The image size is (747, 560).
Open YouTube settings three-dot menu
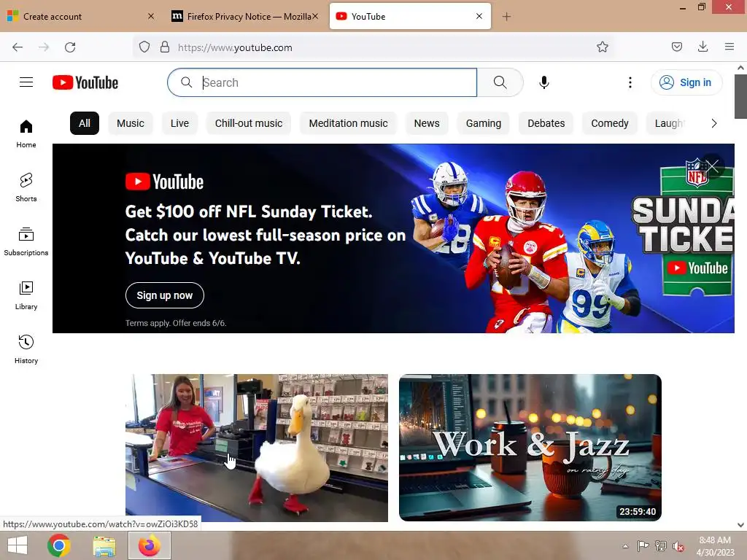click(x=630, y=82)
